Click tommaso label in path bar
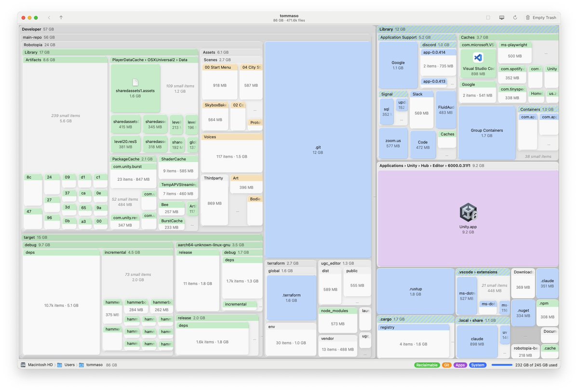Image resolution: width=578 pixels, height=392 pixels. pos(94,365)
